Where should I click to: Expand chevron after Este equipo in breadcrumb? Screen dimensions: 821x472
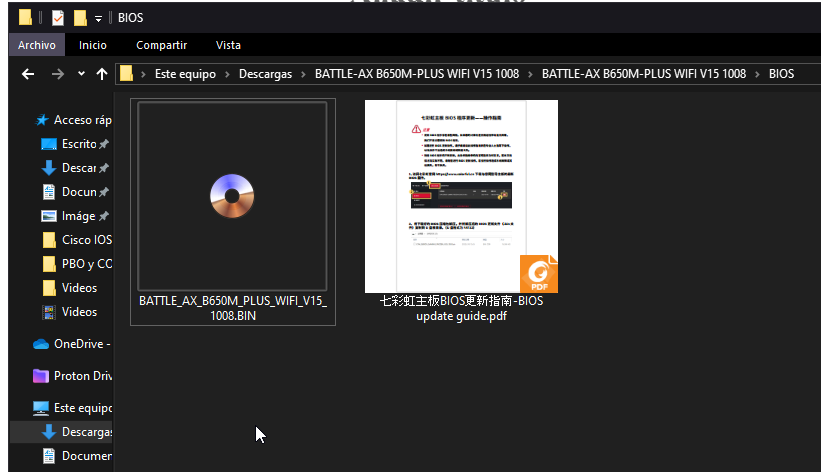pos(228,74)
